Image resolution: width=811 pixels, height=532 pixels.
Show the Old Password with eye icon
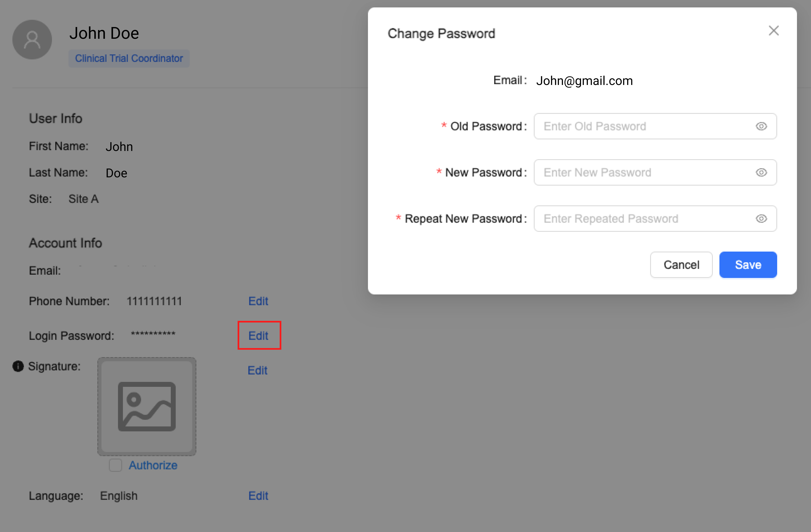(x=761, y=126)
